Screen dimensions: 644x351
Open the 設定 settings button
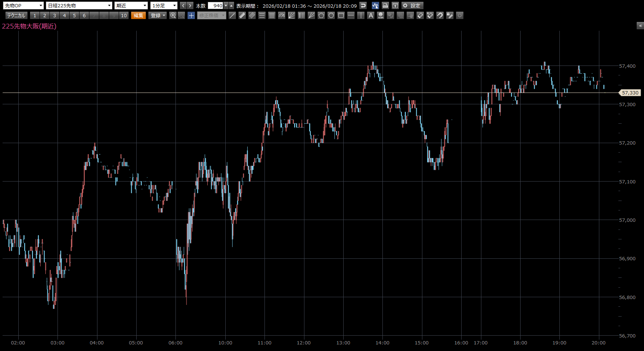click(412, 5)
